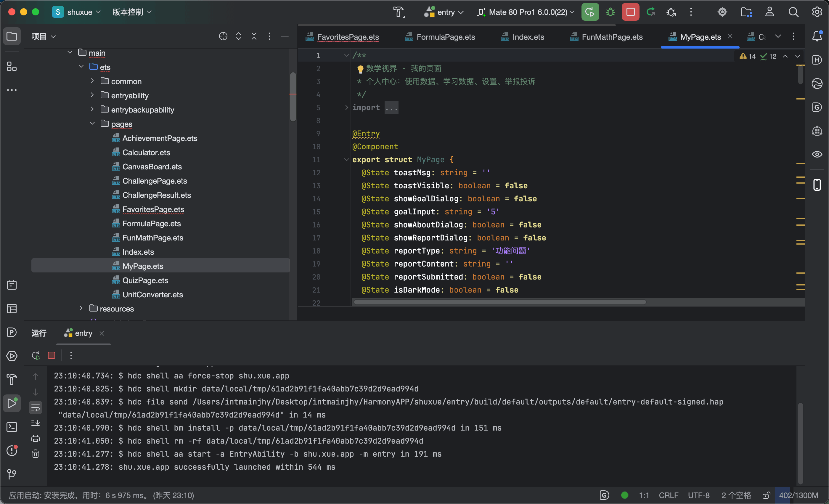Expand the folded import block
Image resolution: width=829 pixels, height=504 pixels.
click(346, 107)
